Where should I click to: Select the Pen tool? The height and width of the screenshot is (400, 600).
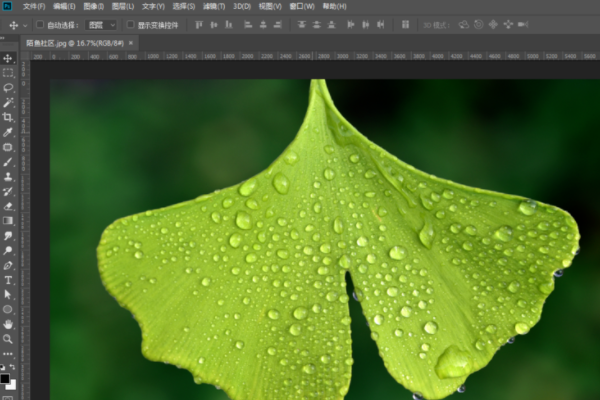(x=8, y=265)
